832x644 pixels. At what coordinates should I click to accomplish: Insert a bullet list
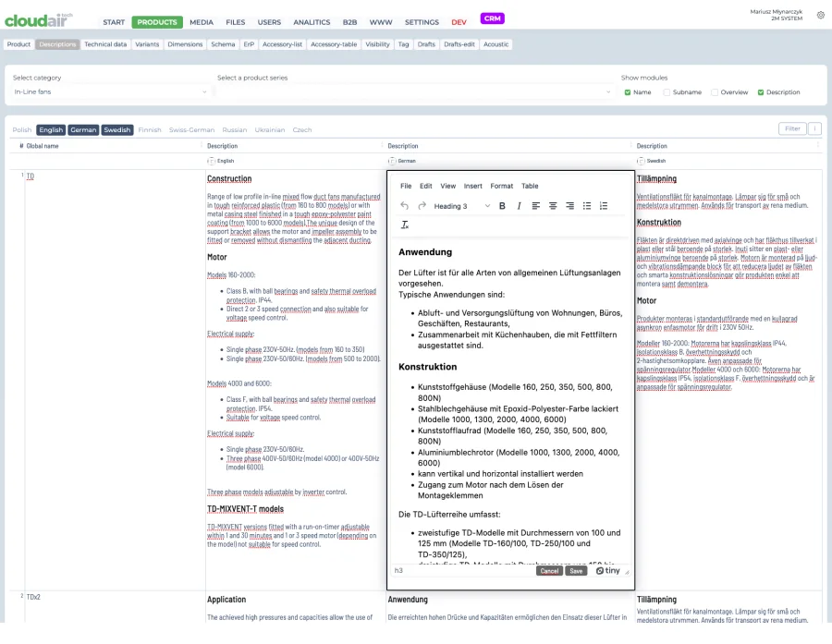[x=587, y=206]
